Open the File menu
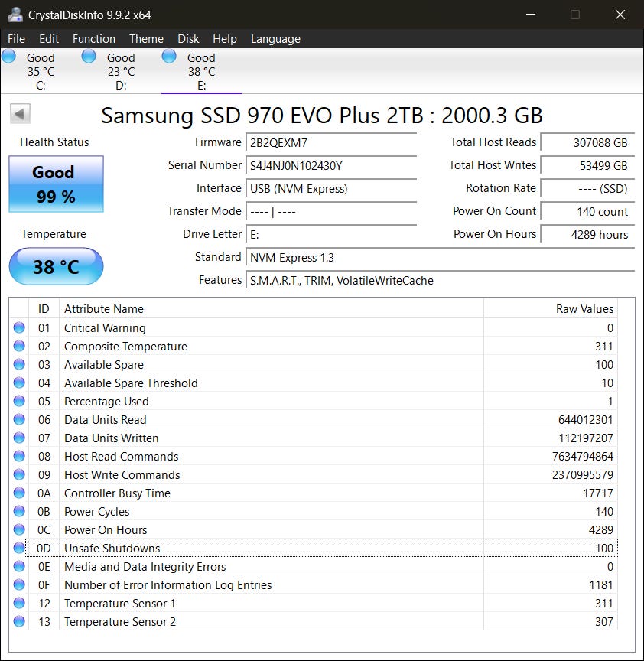Viewport: 644px width, 661px height. (16, 39)
